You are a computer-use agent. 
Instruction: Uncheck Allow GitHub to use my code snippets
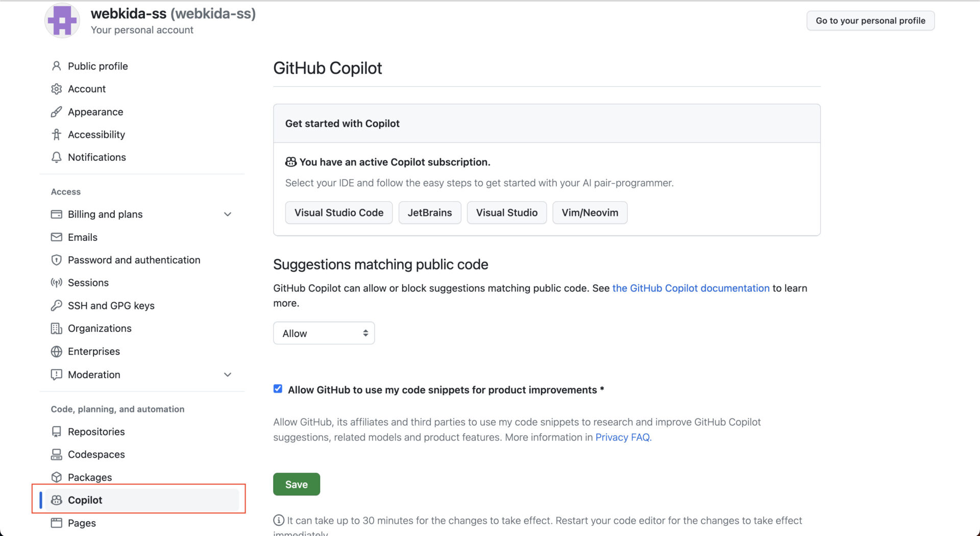click(x=277, y=388)
